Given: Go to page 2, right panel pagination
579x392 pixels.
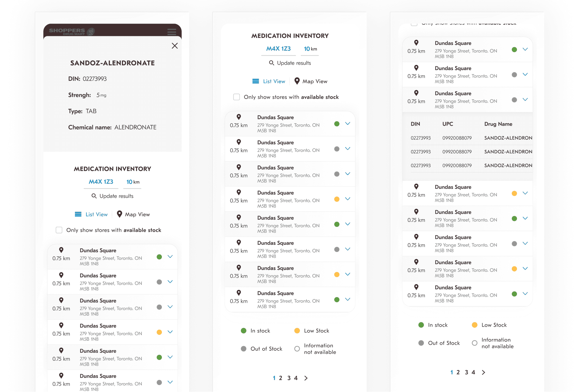Looking at the screenshot, I should coord(458,373).
